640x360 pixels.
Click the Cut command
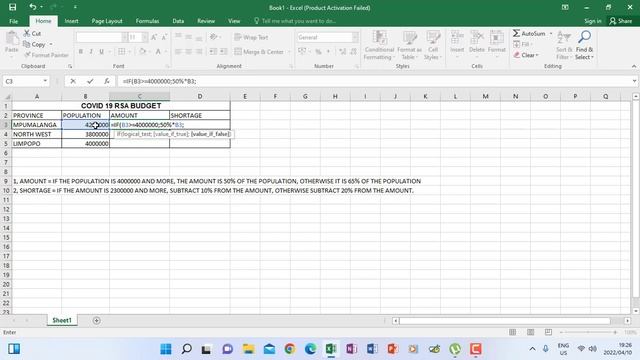click(x=32, y=33)
